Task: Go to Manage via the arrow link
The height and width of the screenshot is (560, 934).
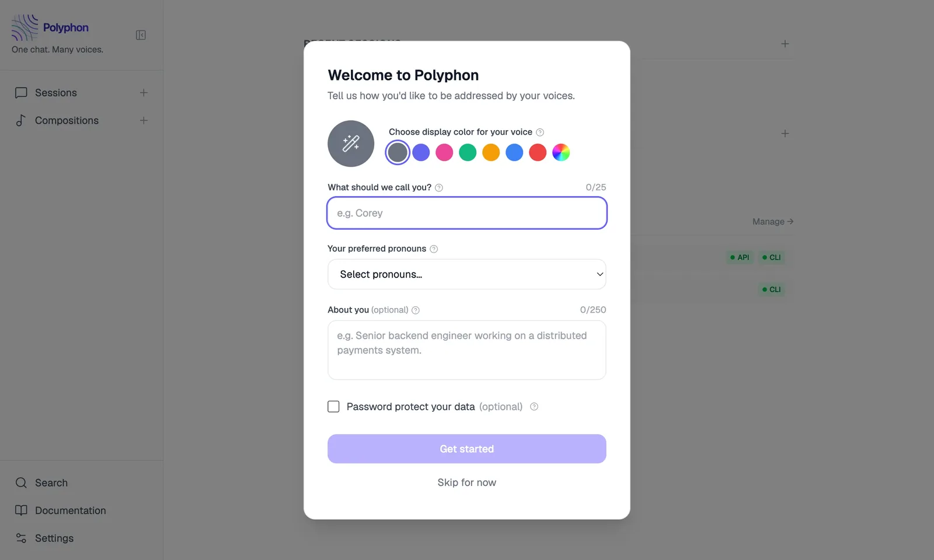Action: coord(772,222)
